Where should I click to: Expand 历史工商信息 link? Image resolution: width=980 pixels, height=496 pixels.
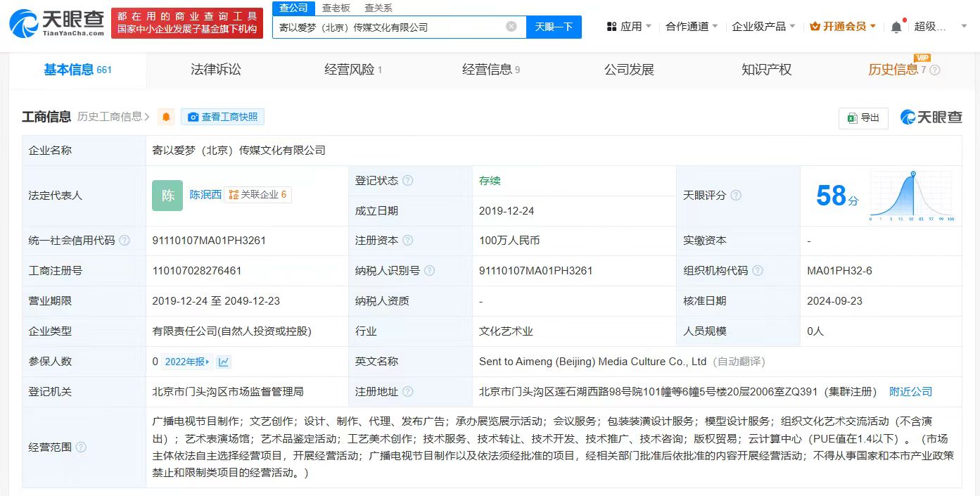pos(113,117)
